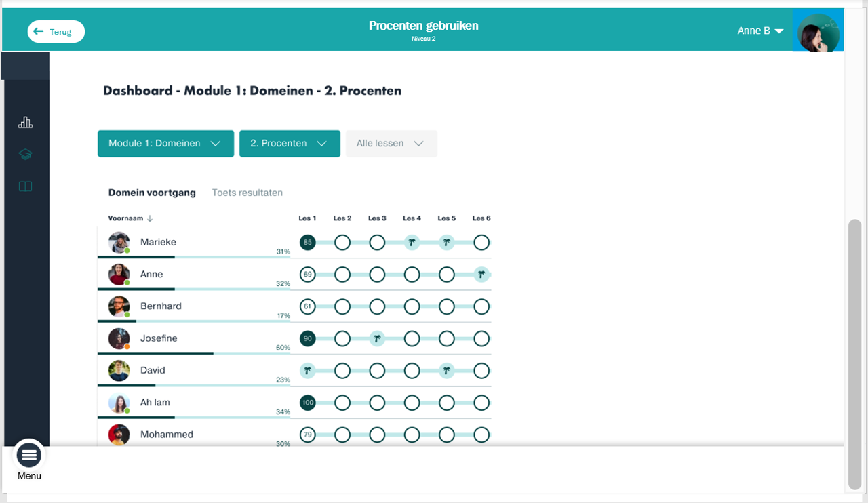Open the book icon in sidebar
The image size is (868, 503).
click(25, 186)
